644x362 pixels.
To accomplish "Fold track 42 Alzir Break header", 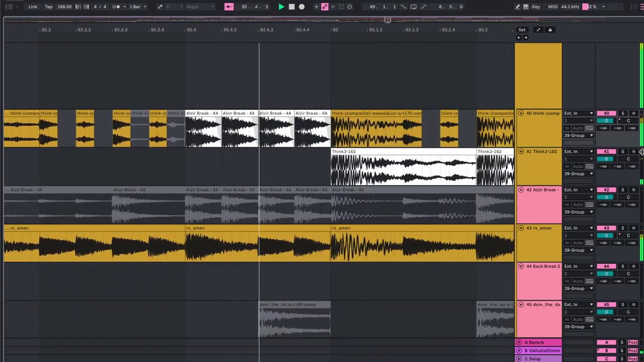I will click(521, 190).
